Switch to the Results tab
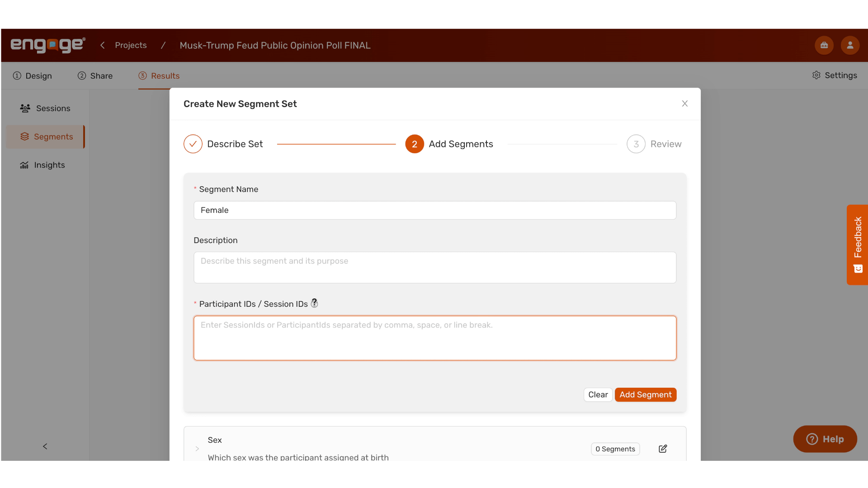 click(159, 76)
